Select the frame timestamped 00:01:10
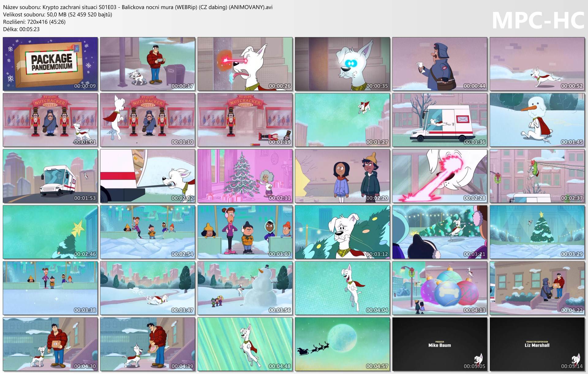Screen dimensions: 588x374 148,120
